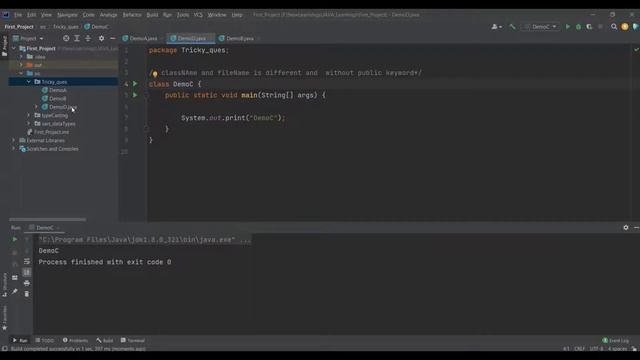The height and width of the screenshot is (360, 640).
Task: Run DemoC with green play toolbar button
Action: 567,27
